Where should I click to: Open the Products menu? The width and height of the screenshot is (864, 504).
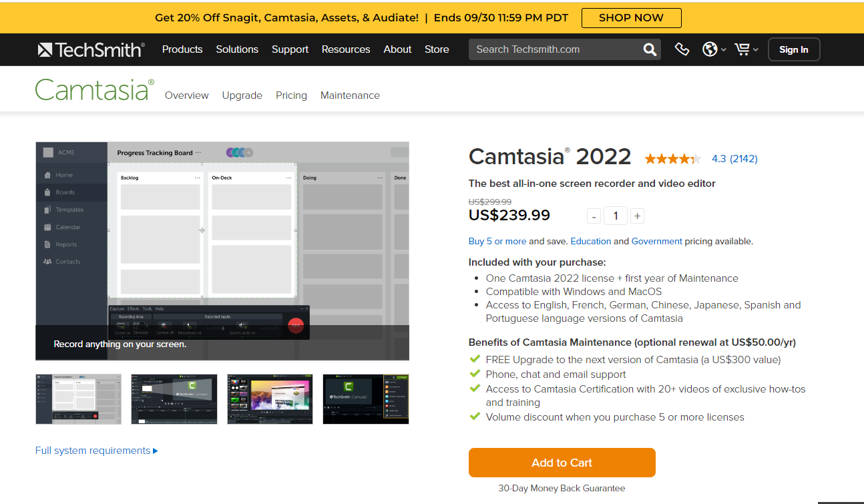(182, 49)
